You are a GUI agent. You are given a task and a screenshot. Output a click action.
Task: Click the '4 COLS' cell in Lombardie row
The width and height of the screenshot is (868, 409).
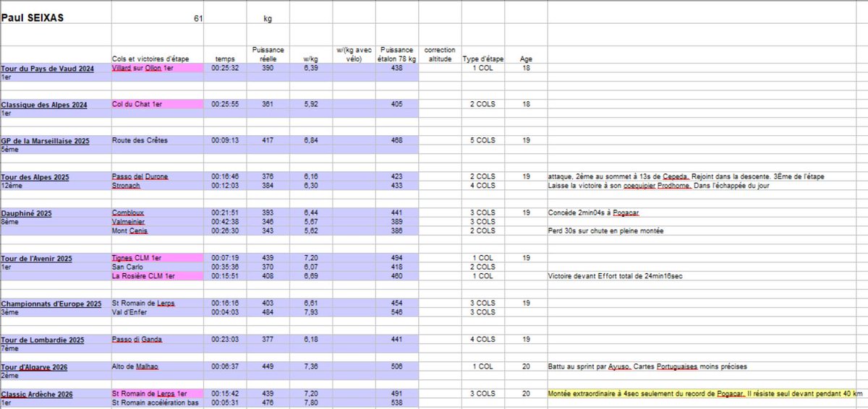[x=482, y=340]
